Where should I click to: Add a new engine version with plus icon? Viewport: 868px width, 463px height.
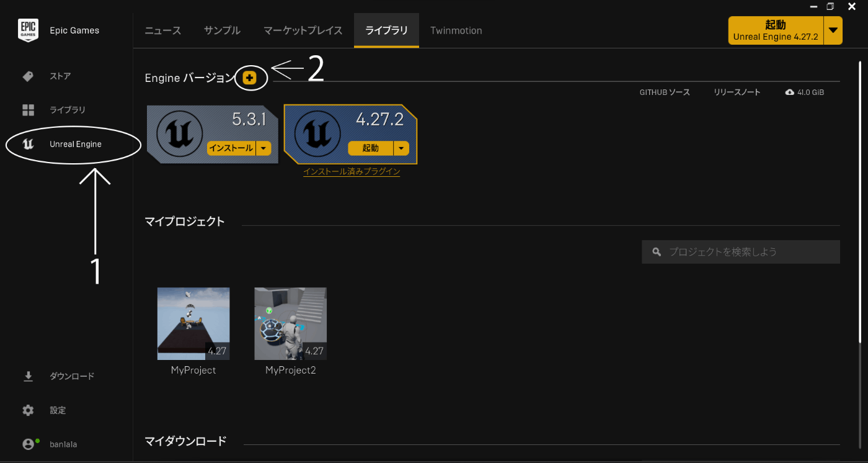(249, 78)
